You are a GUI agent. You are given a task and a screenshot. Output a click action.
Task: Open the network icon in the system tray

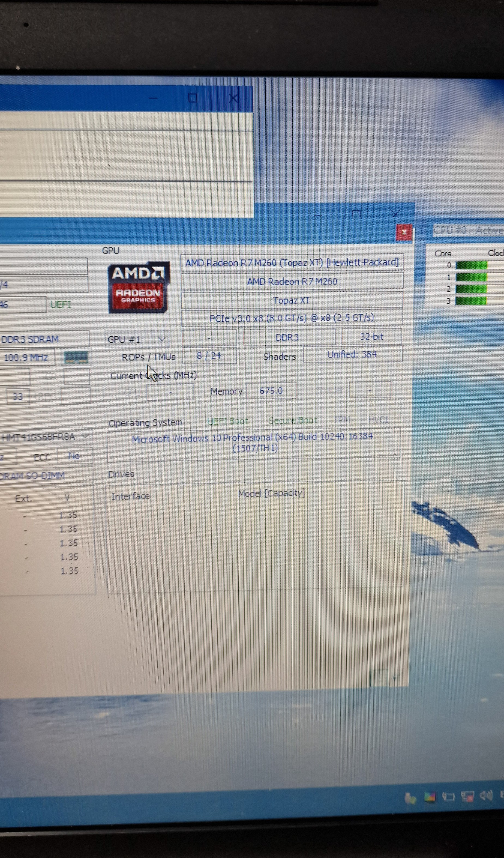467,796
